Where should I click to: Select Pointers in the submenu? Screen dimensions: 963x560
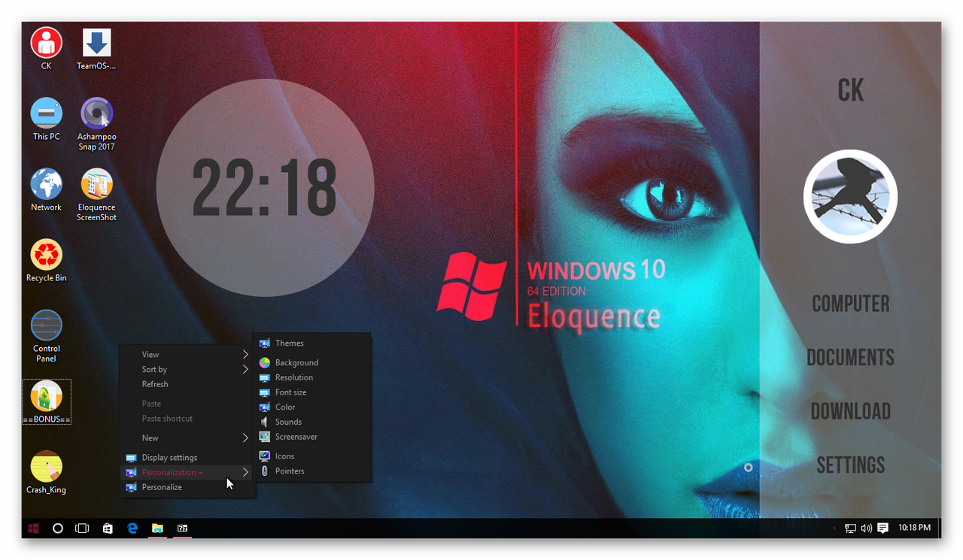tap(312, 471)
